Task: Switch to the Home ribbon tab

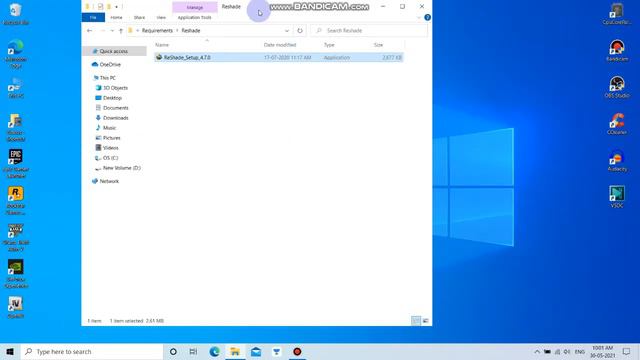Action: click(x=116, y=18)
